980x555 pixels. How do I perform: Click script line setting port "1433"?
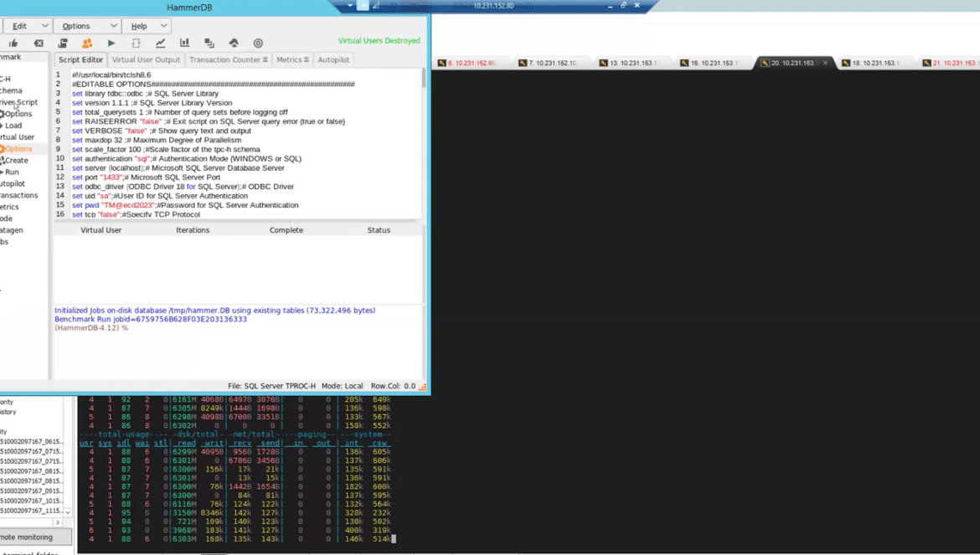click(146, 177)
